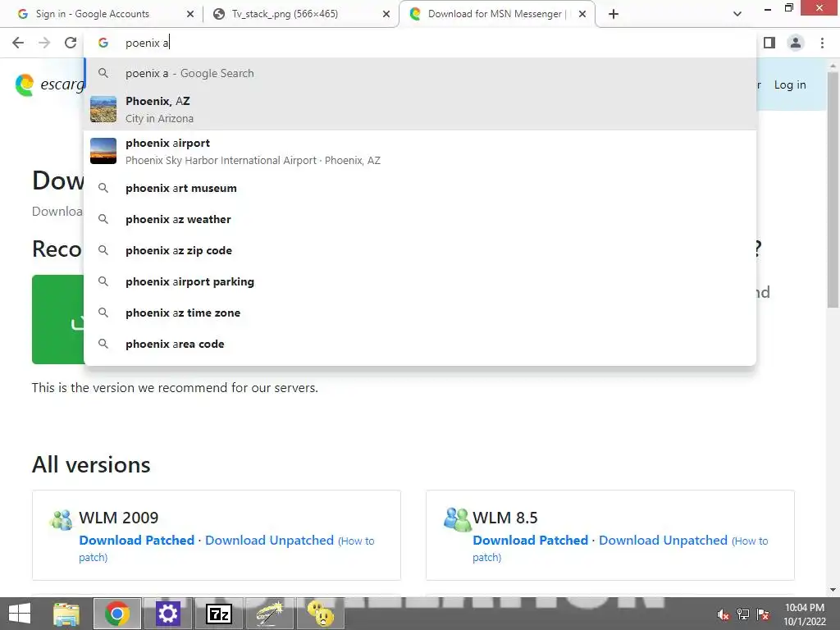The image size is (840, 630).
Task: Close the Tv_stack_.png tab
Action: point(386,14)
